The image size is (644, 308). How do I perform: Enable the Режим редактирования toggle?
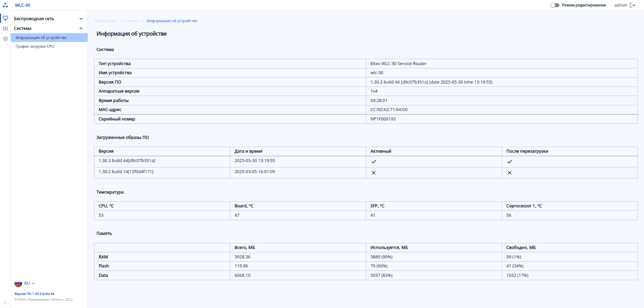pyautogui.click(x=555, y=5)
